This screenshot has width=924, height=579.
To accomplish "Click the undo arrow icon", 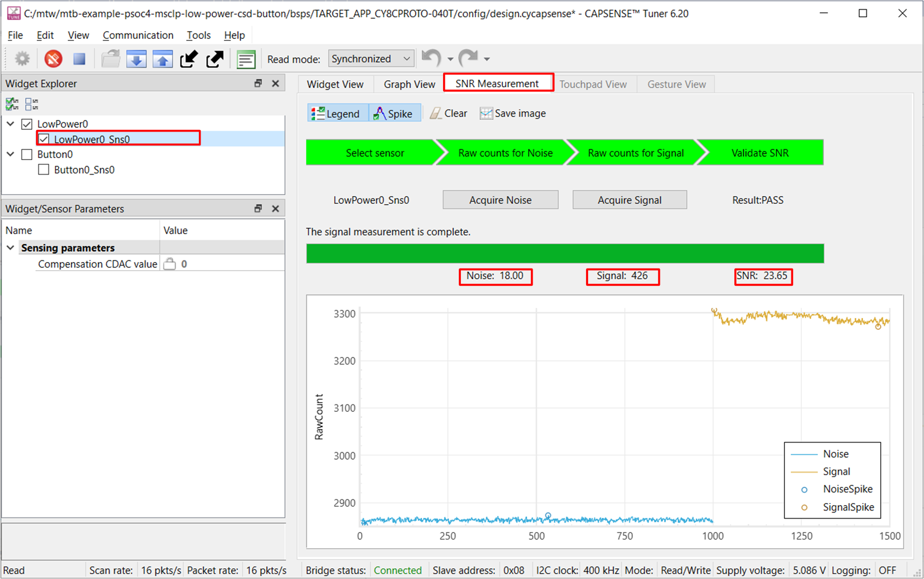I will coord(431,58).
